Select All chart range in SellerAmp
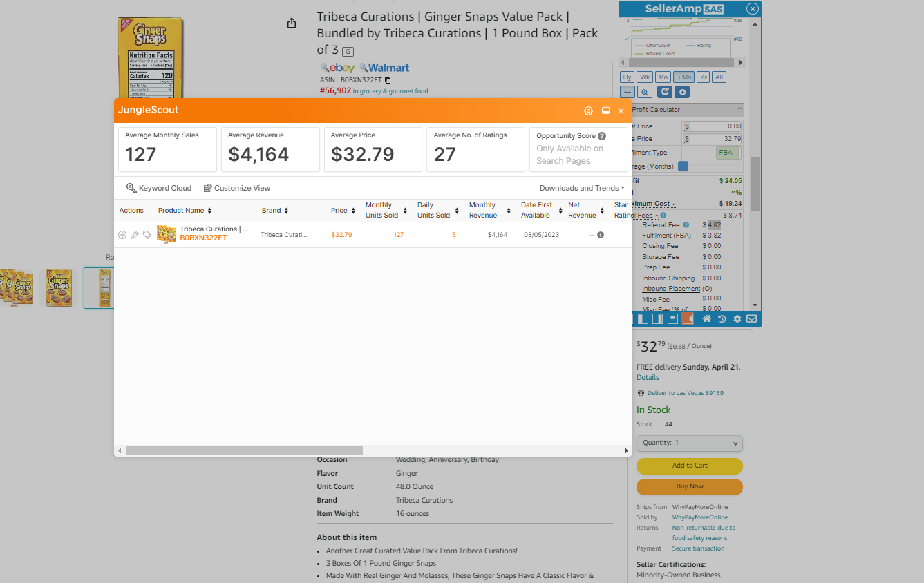The image size is (924, 583). pos(719,77)
